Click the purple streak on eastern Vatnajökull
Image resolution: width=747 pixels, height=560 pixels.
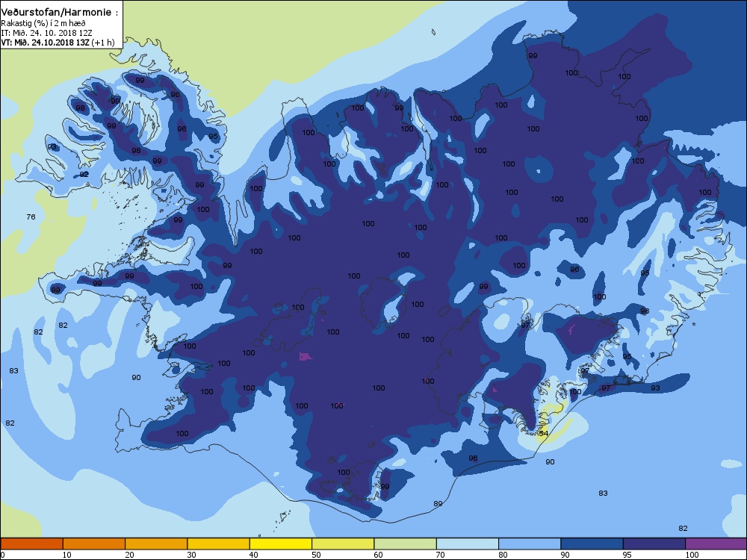[572, 328]
